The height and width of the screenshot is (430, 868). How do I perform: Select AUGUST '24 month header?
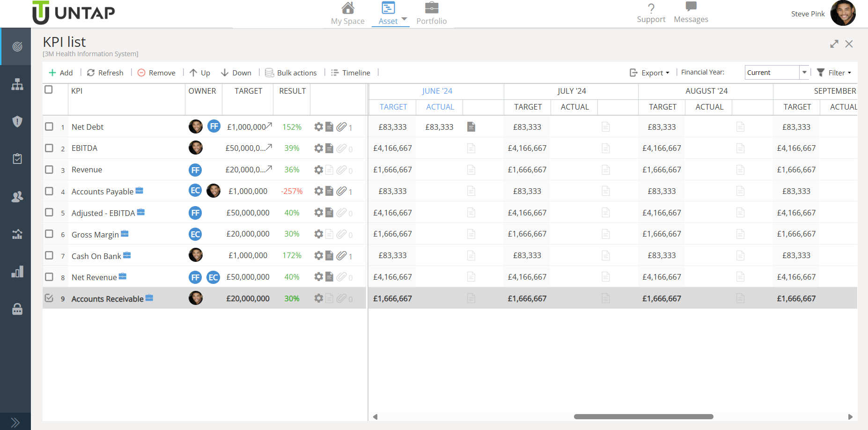(x=706, y=91)
